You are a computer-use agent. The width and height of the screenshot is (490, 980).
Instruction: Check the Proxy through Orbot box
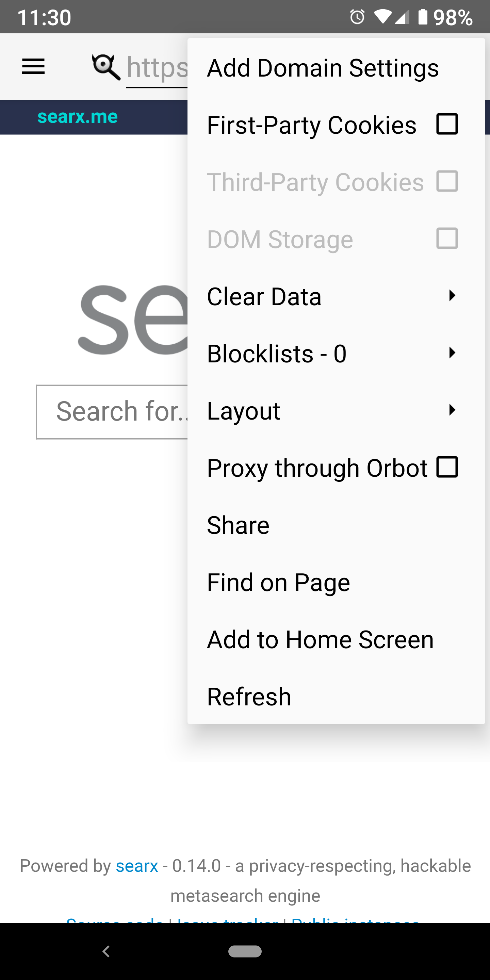pyautogui.click(x=447, y=467)
